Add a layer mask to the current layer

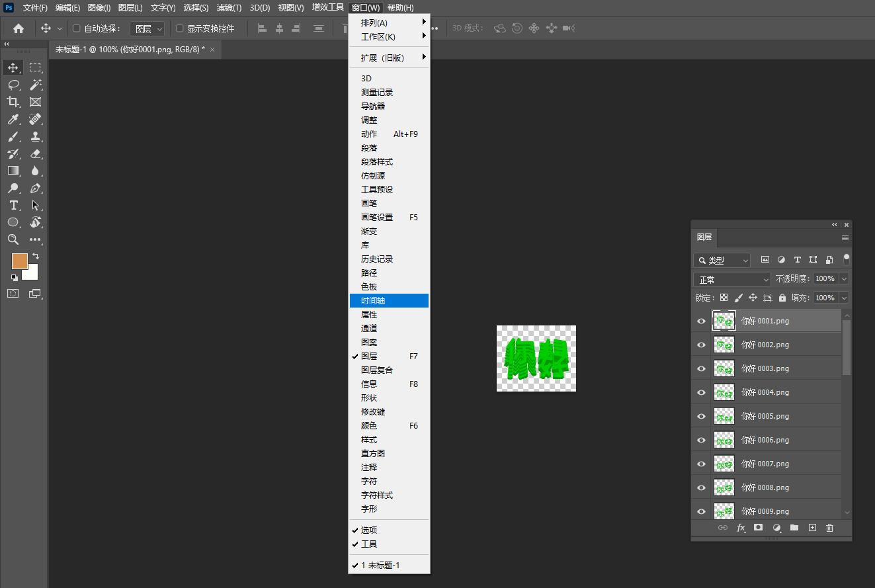758,528
